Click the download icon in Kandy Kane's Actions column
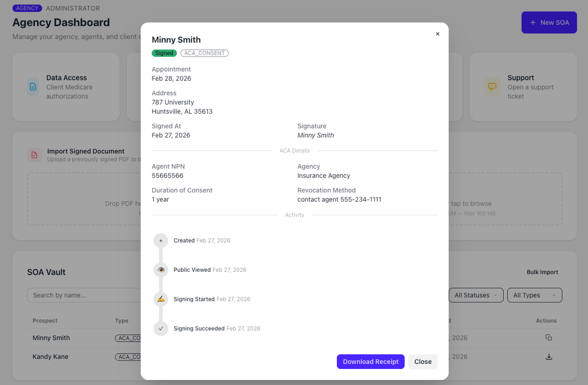The width and height of the screenshot is (588, 385). tap(548, 356)
